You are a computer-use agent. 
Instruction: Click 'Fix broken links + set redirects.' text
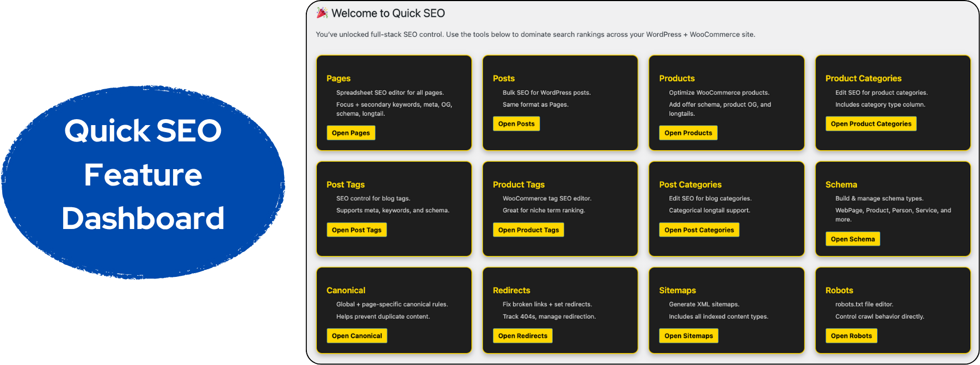click(547, 305)
